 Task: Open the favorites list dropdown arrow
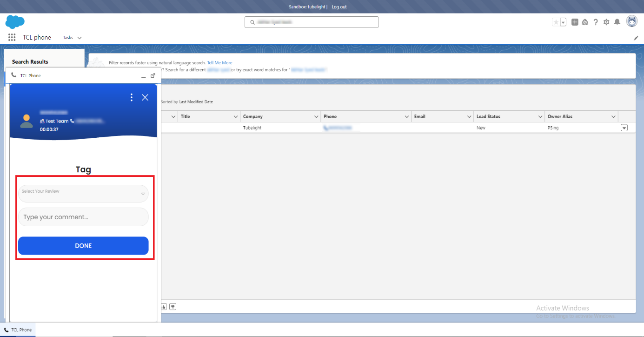[x=563, y=22]
